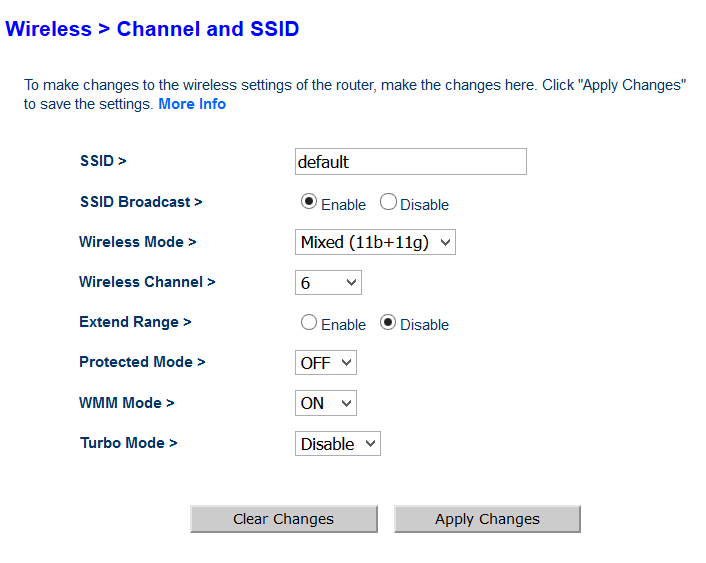Click the Wireless Channel label text
The height and width of the screenshot is (563, 706).
pos(147,282)
